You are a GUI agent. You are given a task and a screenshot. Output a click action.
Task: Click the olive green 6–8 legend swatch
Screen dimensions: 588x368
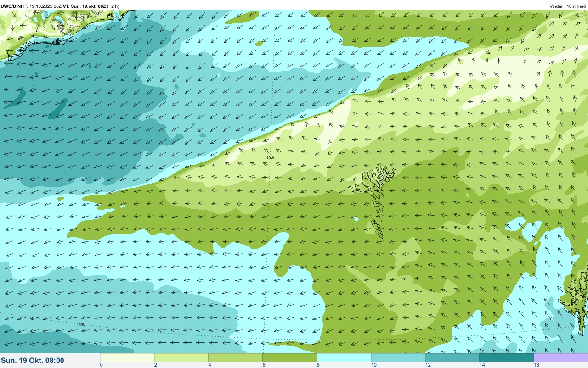(x=289, y=357)
